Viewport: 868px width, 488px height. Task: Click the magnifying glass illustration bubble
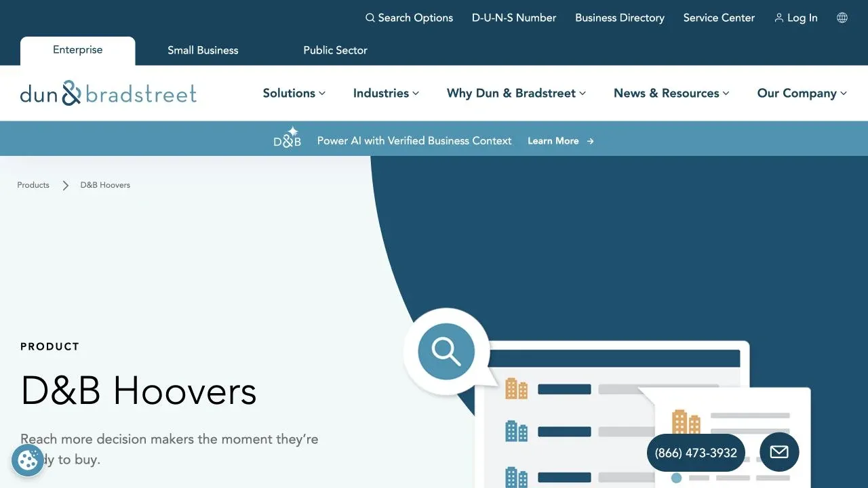(446, 351)
